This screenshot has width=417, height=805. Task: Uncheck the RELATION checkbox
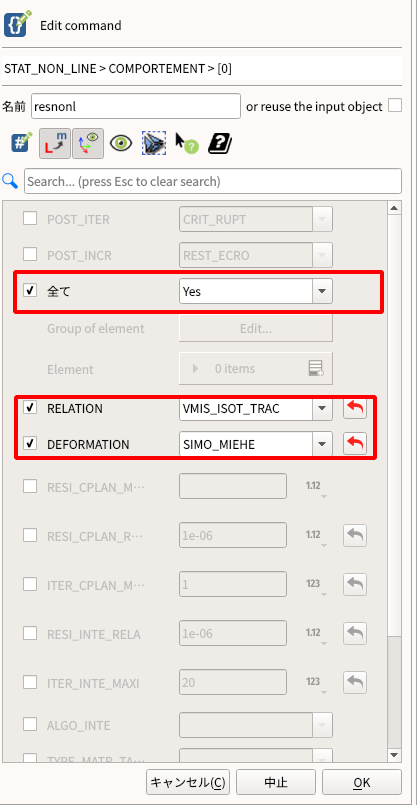point(30,408)
